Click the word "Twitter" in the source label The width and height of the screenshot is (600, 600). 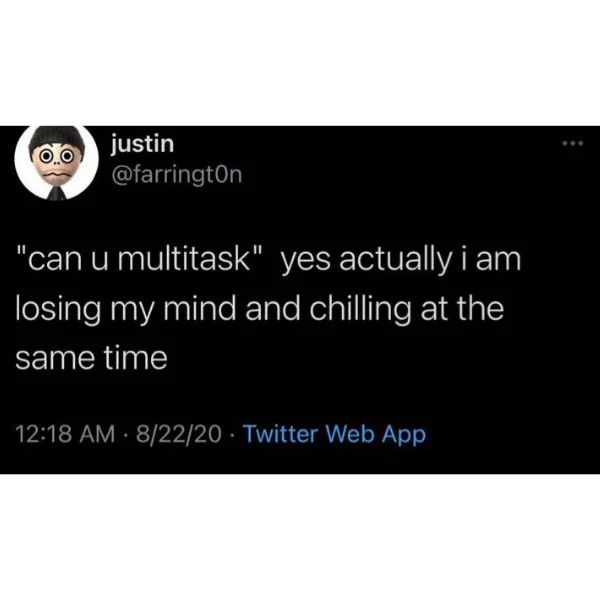pyautogui.click(x=281, y=434)
